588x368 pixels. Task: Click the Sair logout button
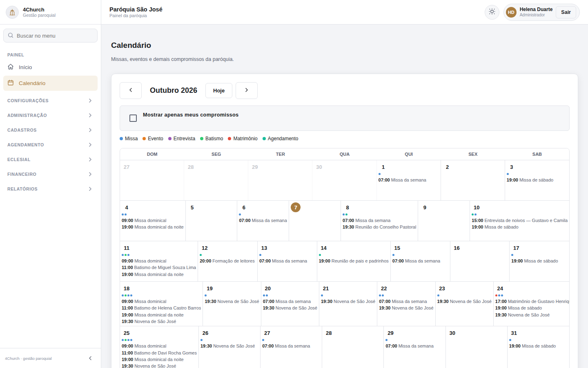coord(566,12)
